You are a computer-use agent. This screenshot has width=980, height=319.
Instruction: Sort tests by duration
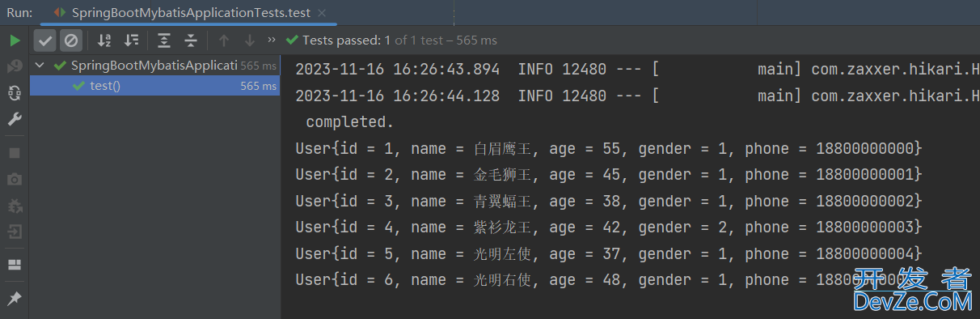click(131, 40)
